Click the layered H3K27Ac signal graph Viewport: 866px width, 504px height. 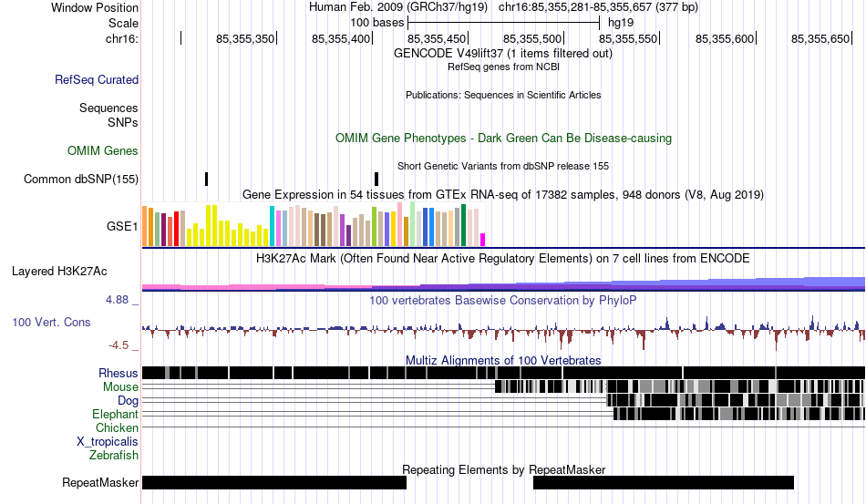[504, 283]
